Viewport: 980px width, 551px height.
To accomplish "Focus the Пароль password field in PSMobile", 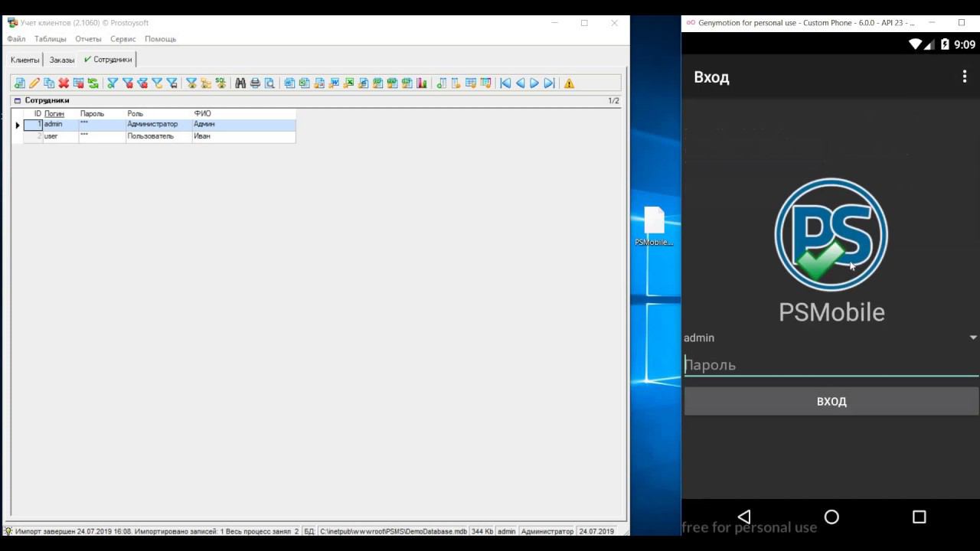I will click(831, 365).
